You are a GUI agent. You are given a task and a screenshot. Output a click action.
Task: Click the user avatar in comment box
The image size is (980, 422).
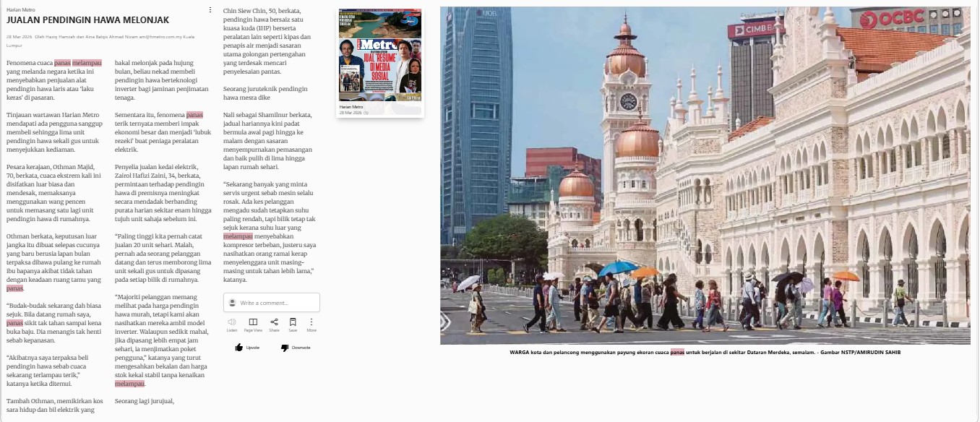click(x=232, y=303)
